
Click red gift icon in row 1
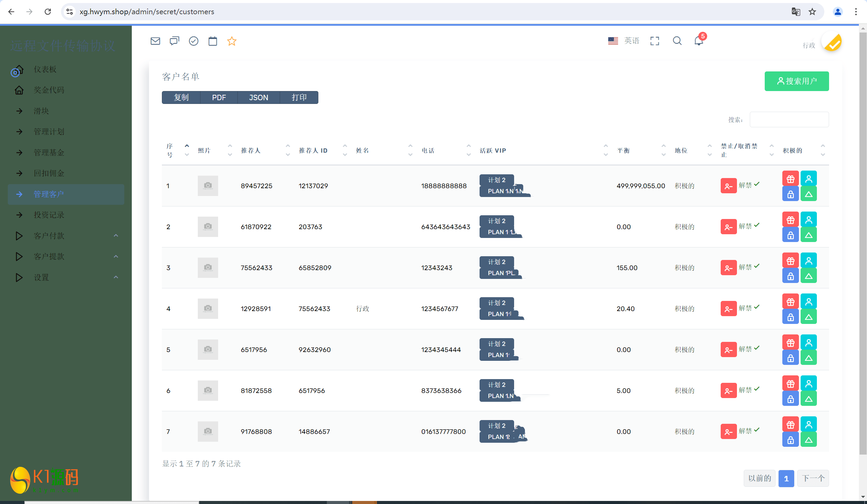coord(790,179)
